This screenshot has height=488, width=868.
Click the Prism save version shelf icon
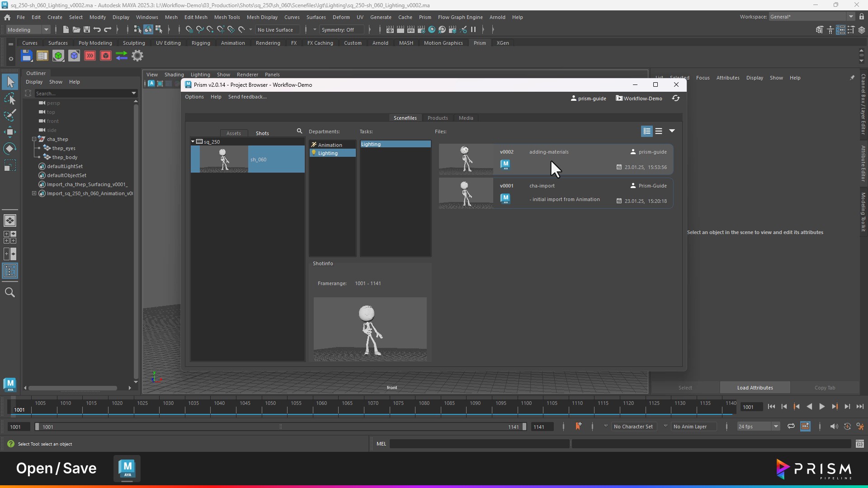27,56
